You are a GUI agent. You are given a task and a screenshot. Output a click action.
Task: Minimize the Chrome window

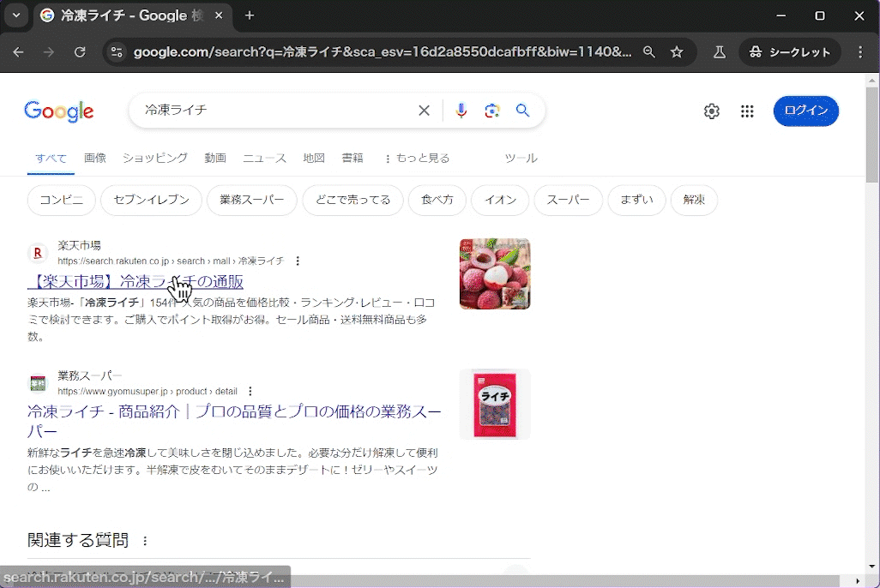coord(781,15)
